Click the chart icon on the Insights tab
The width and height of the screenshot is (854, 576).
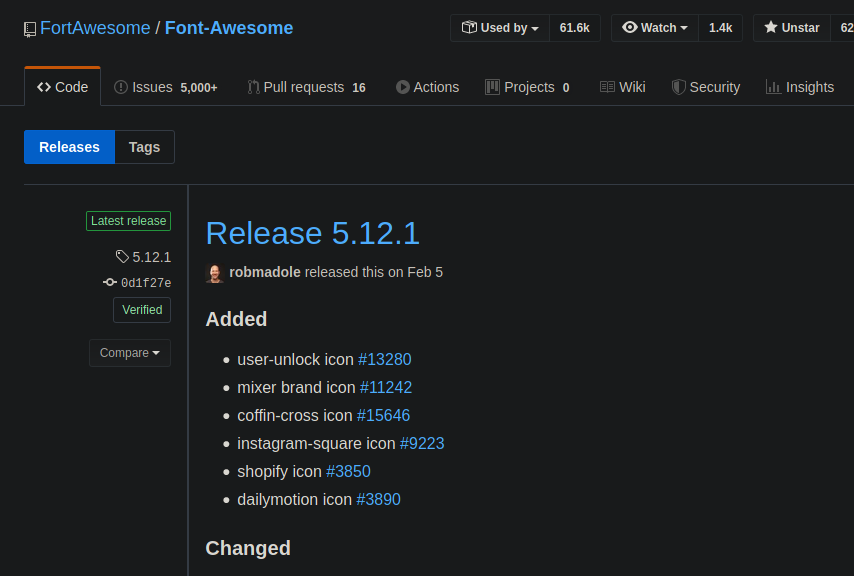tap(775, 87)
